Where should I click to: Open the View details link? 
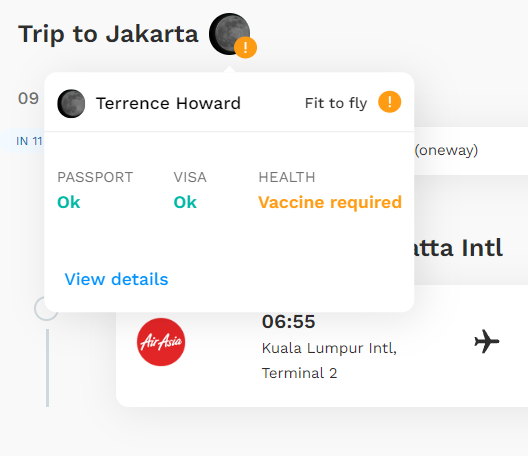click(116, 279)
